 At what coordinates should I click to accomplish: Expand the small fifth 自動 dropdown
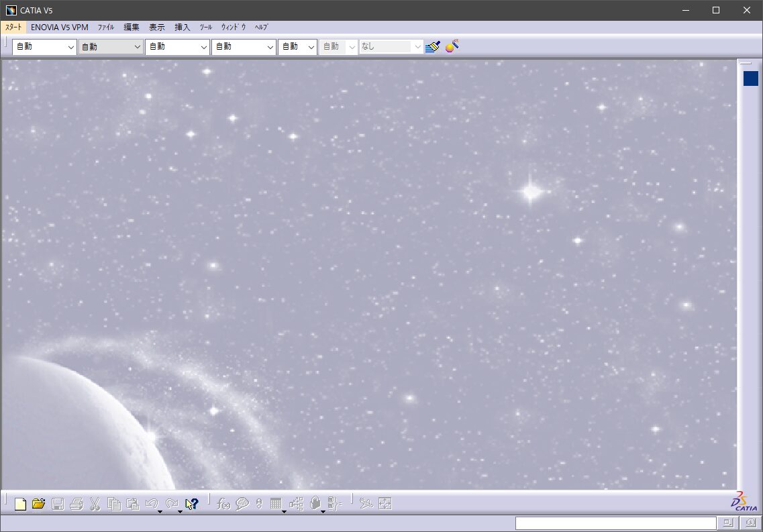[311, 47]
